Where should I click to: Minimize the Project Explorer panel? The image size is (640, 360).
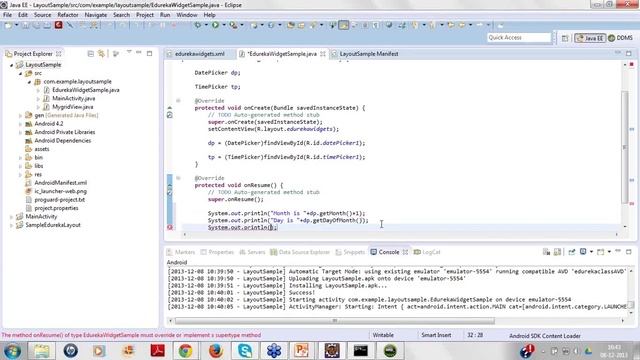139,53
